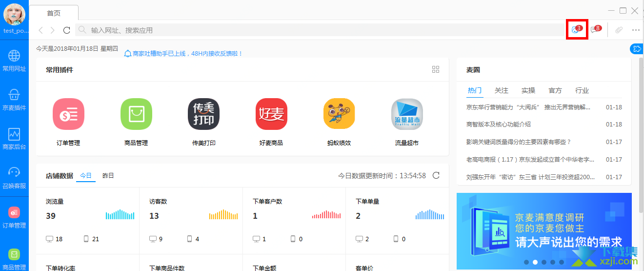This screenshot has width=644, height=271.
Task: Open the 京麦满意度调研 banner
Action: click(544, 231)
